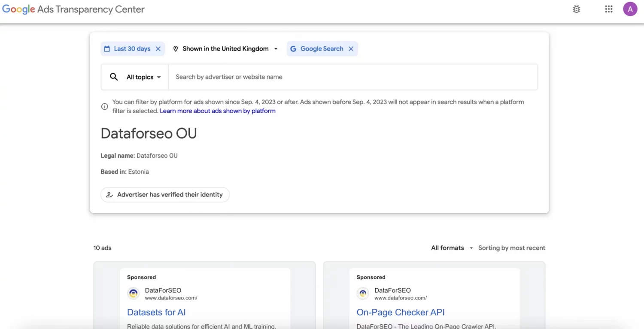Screen dimensions: 644x329
Task: Open the On-Page Checker API ad headline
Action: [x=401, y=312]
